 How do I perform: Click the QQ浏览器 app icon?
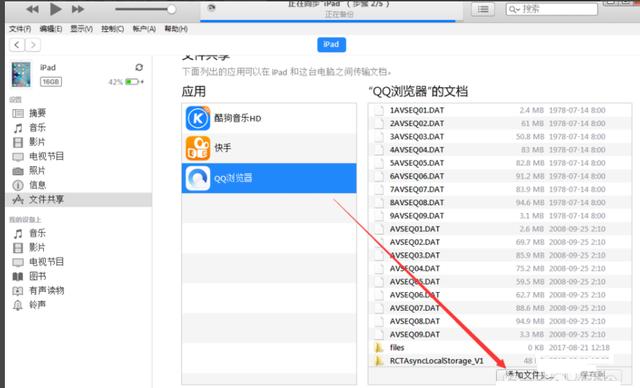[198, 178]
